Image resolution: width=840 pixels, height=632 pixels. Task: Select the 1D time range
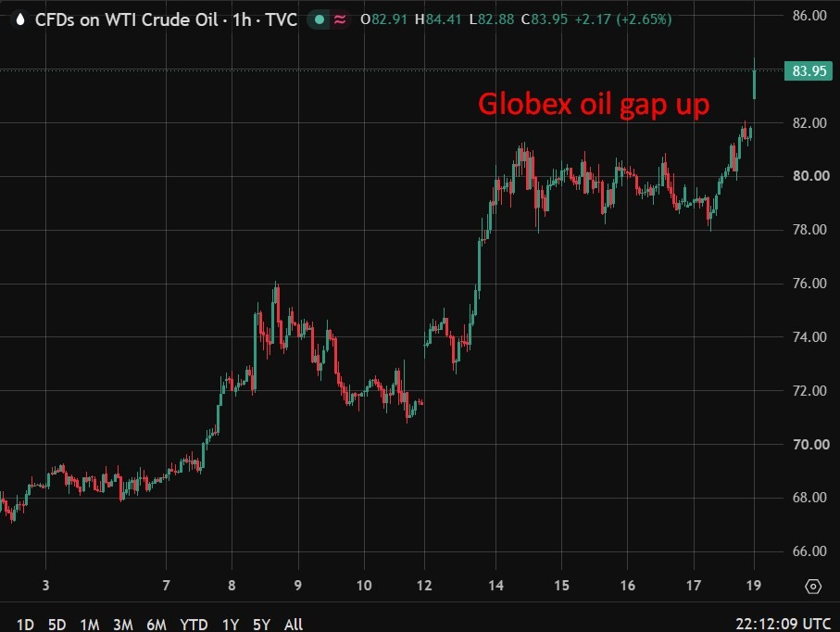[x=25, y=625]
